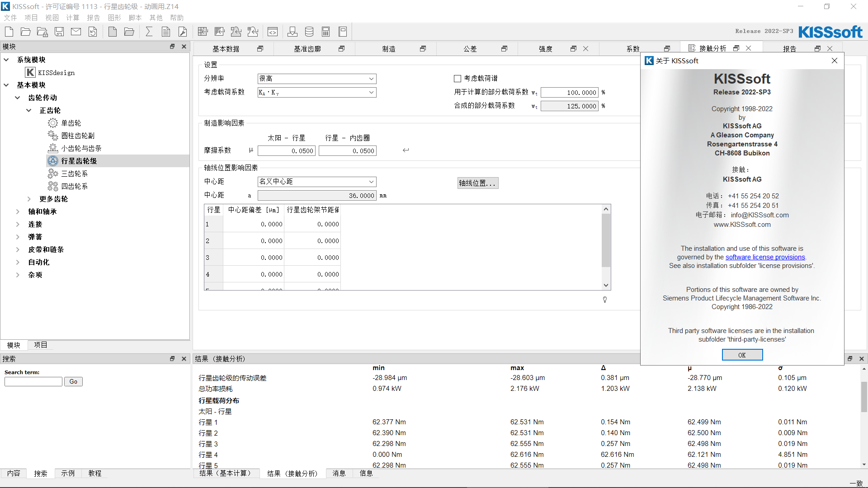Expand the 弹簧 tree node
868x488 pixels.
coord(18,237)
